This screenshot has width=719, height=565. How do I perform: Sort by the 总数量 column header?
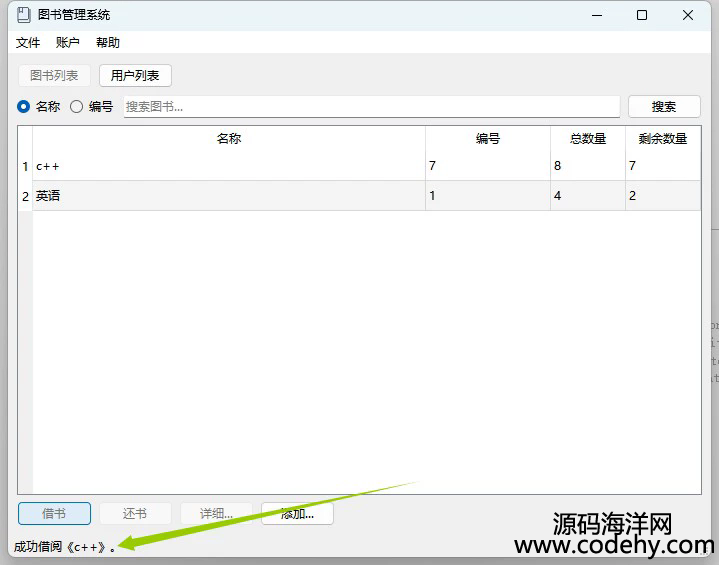point(588,138)
